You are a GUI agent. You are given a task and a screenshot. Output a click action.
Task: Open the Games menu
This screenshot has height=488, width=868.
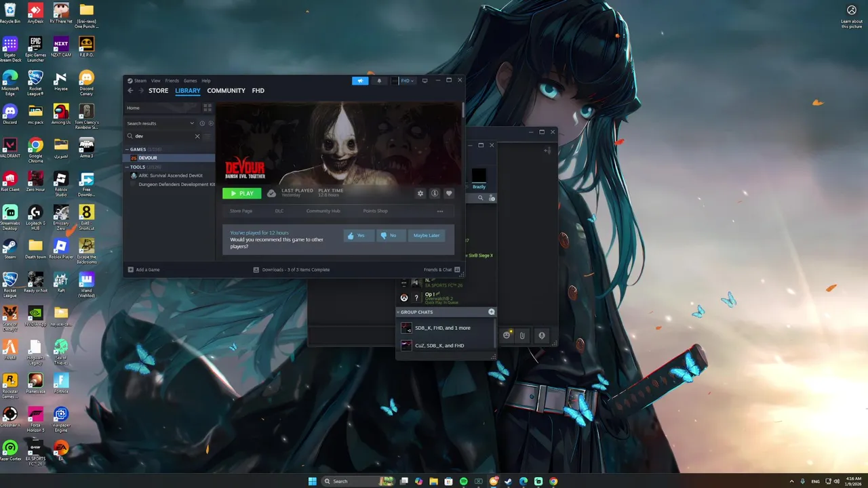191,81
